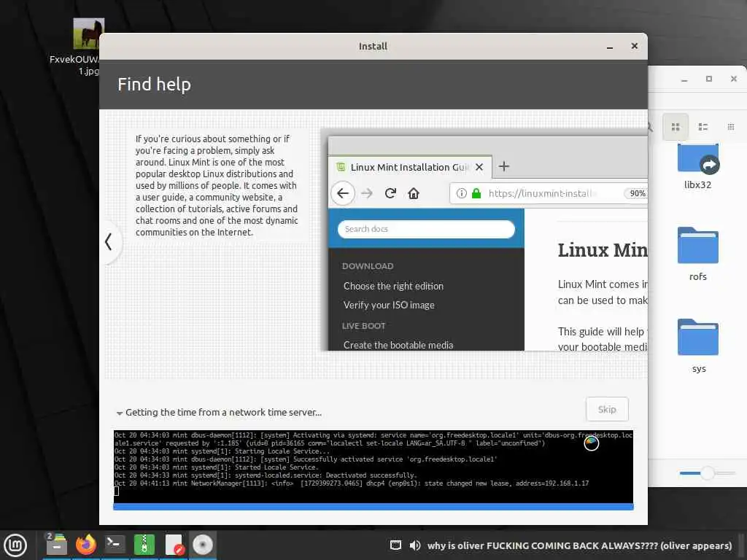Click the keyboard tray icon in system tray
The image size is (747, 560).
tap(395, 545)
